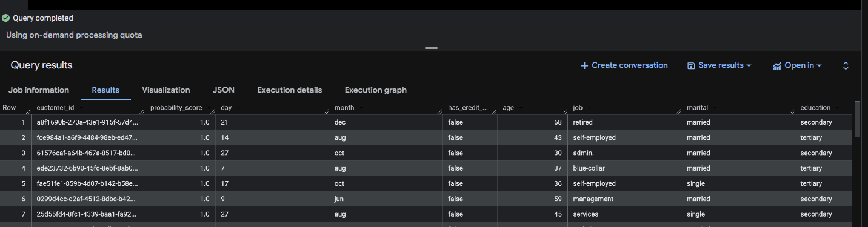The height and width of the screenshot is (227, 868).
Task: Open the Save results dropdown
Action: coord(719,65)
